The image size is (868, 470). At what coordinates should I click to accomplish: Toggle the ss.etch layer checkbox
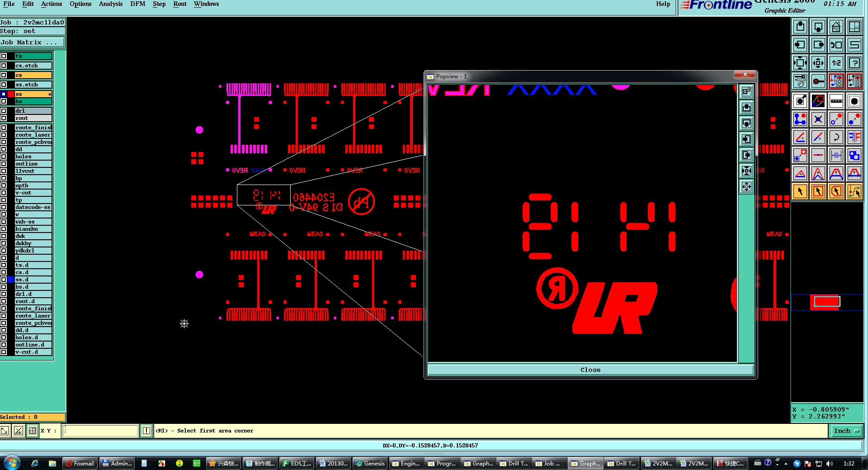coord(4,85)
